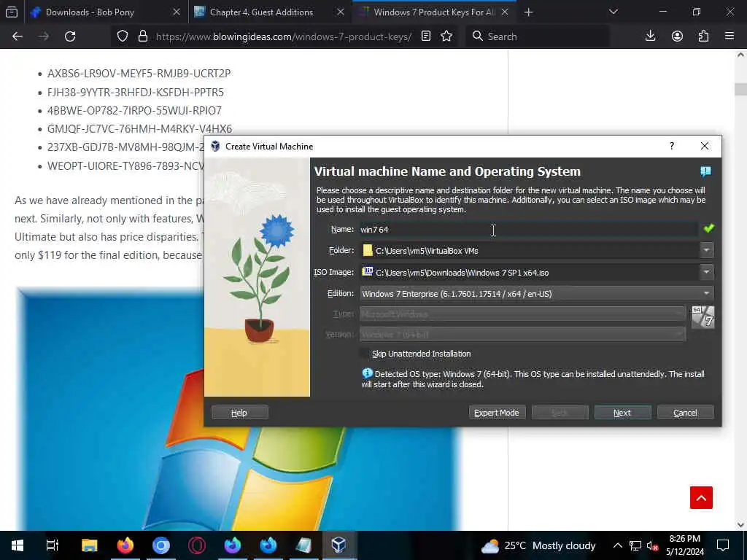Reload the current page
The image size is (747, 560).
70,36
